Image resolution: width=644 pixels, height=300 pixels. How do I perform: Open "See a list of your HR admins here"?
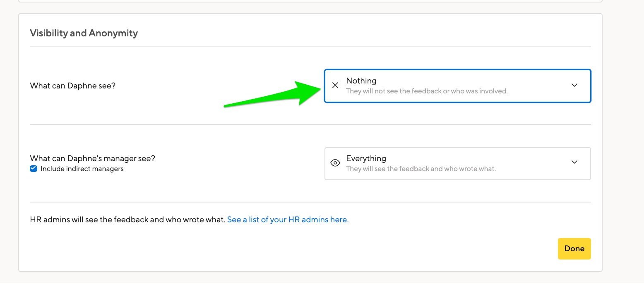coord(287,219)
